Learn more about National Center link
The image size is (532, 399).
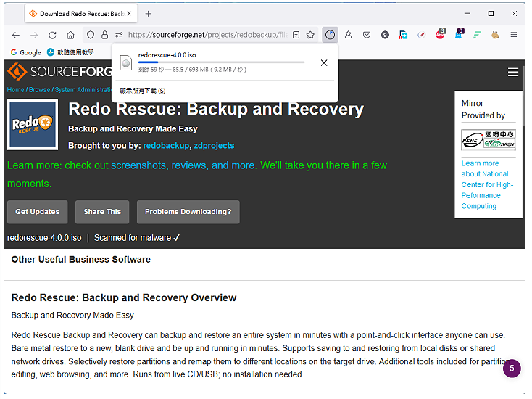coord(487,185)
